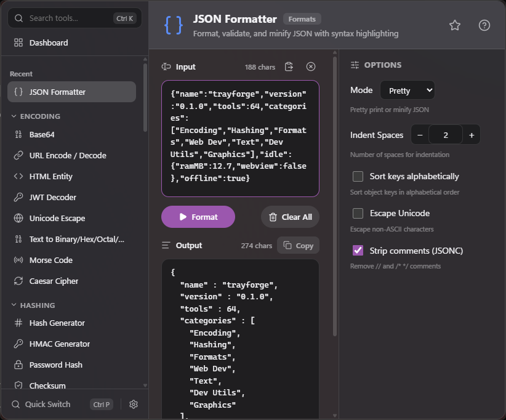Click the Password Hash lock icon
Image resolution: width=506 pixels, height=420 pixels.
click(x=18, y=365)
